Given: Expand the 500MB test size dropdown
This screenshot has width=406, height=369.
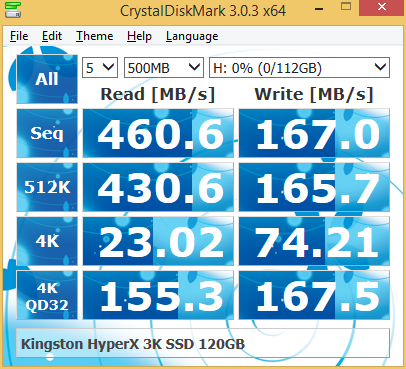Looking at the screenshot, I should (x=164, y=68).
